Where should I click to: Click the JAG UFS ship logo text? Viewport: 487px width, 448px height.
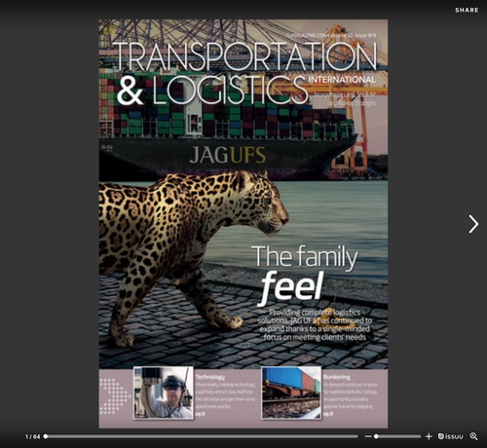(x=227, y=155)
